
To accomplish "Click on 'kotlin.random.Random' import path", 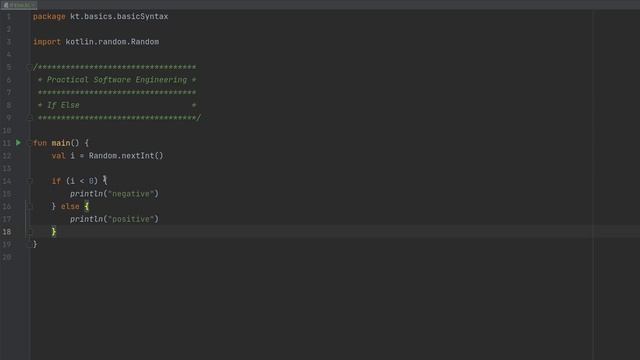I will 112,42.
